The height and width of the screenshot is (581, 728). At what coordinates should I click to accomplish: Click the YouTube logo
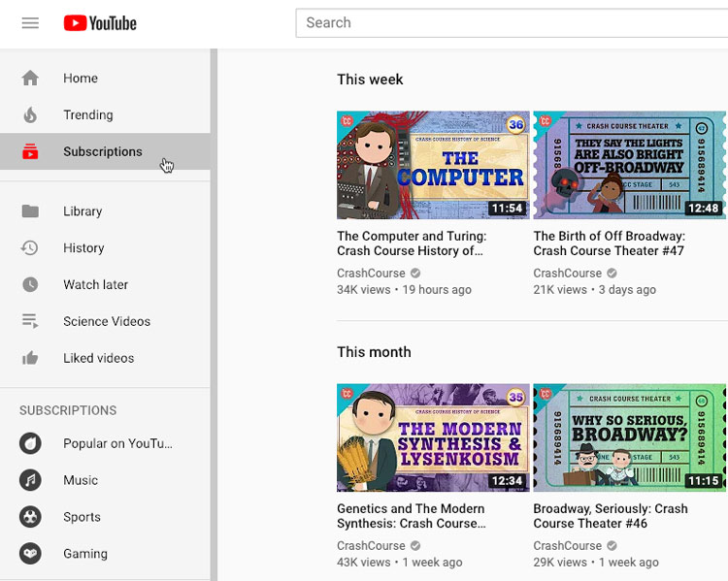(x=100, y=22)
